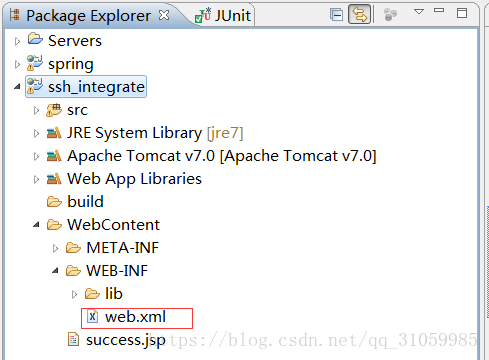Click the Package Explorer tab icon

14,15
